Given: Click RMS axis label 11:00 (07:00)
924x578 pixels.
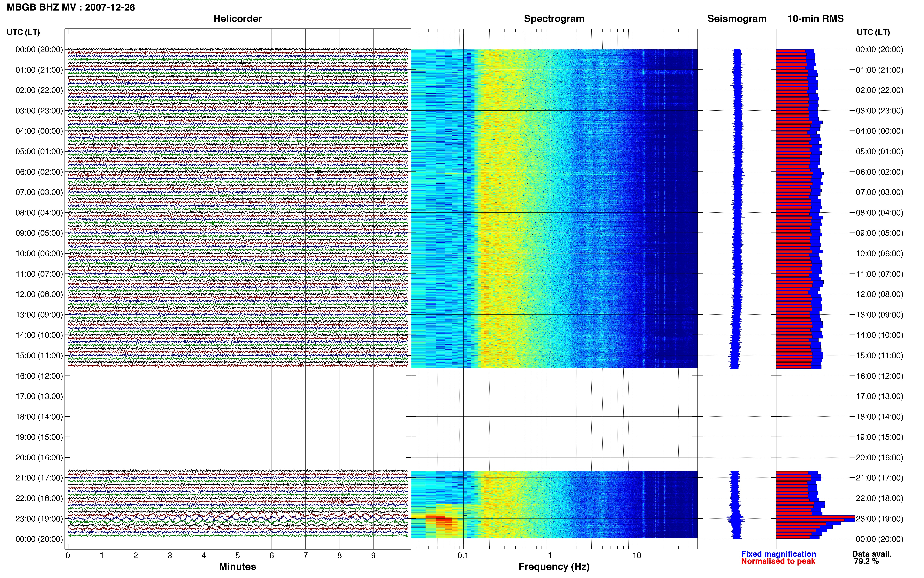Looking at the screenshot, I should coord(879,274).
